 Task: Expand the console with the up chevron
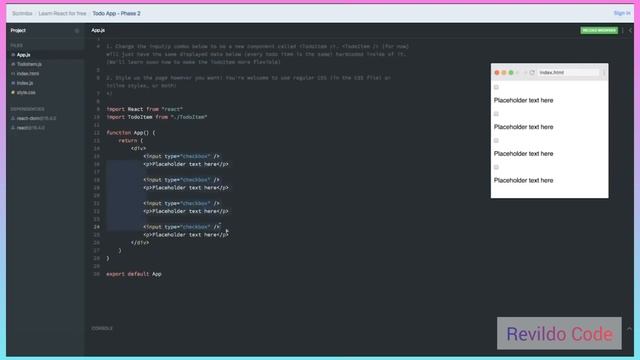pos(629,329)
